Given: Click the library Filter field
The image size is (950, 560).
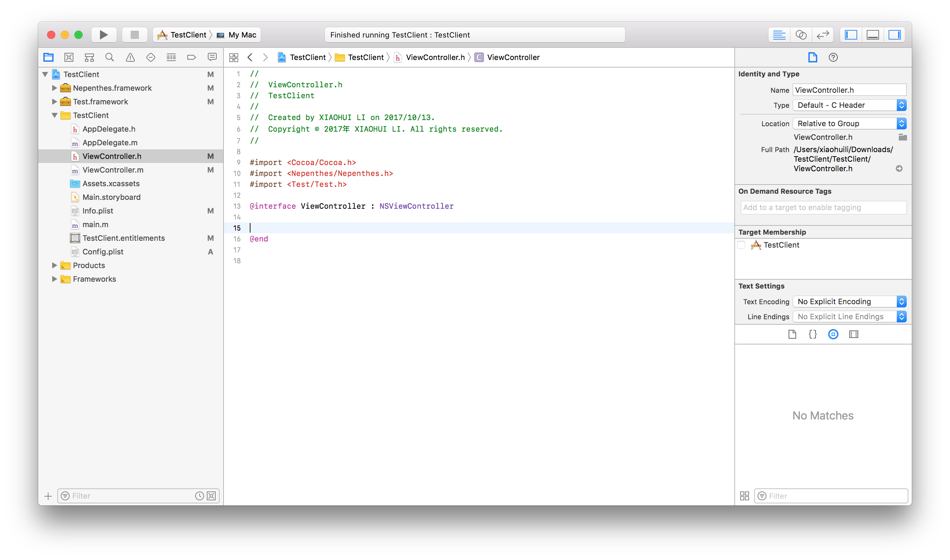Looking at the screenshot, I should coord(831,496).
